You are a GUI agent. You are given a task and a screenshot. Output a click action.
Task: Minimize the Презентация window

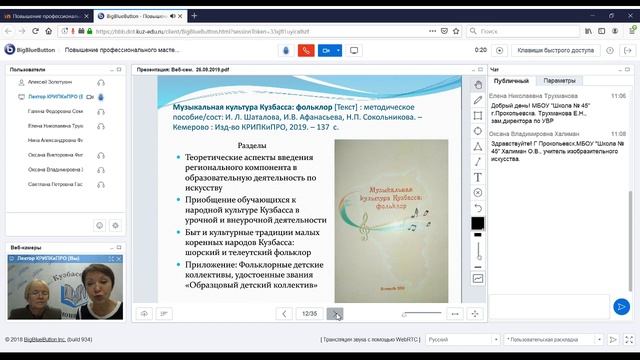tap(473, 70)
